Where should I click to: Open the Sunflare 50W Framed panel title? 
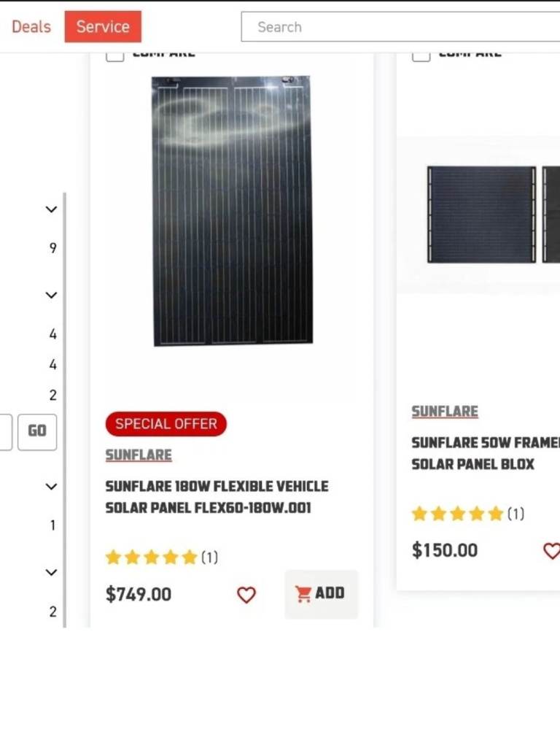[485, 453]
